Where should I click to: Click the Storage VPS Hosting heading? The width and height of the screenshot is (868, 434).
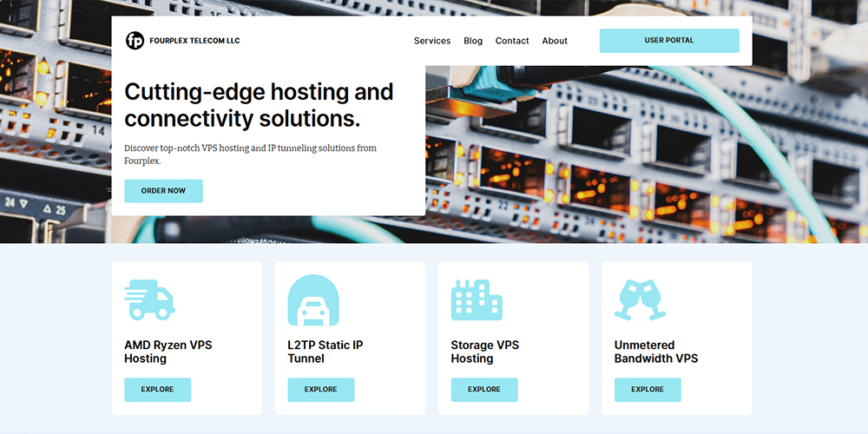[x=485, y=352]
